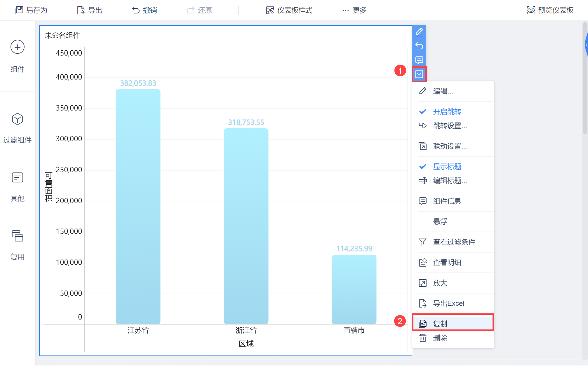The height and width of the screenshot is (366, 588).
Task: Open the Add Component plus icon
Action: pos(18,47)
